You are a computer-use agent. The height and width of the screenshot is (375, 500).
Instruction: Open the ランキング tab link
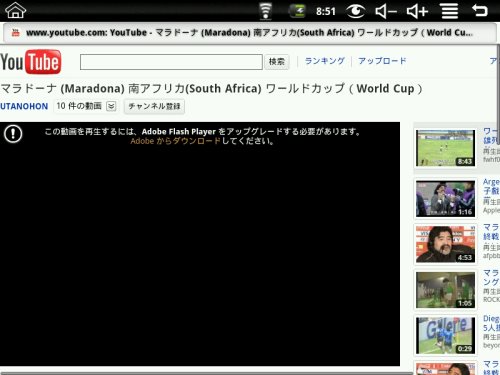[x=325, y=61]
